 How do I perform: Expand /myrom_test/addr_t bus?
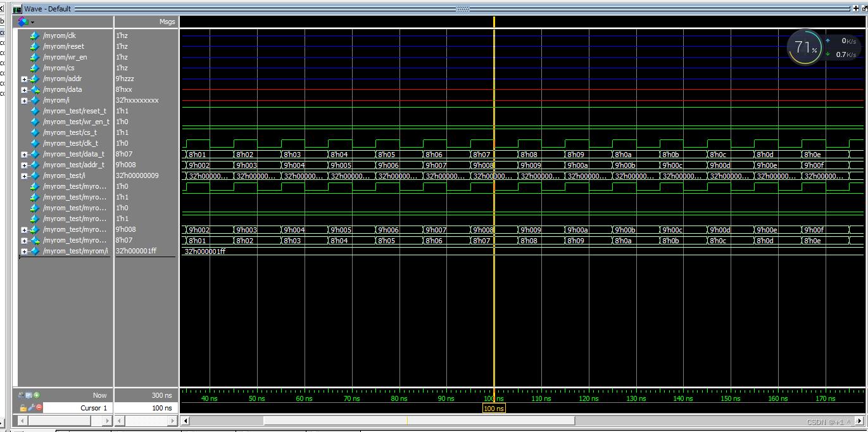tap(24, 165)
